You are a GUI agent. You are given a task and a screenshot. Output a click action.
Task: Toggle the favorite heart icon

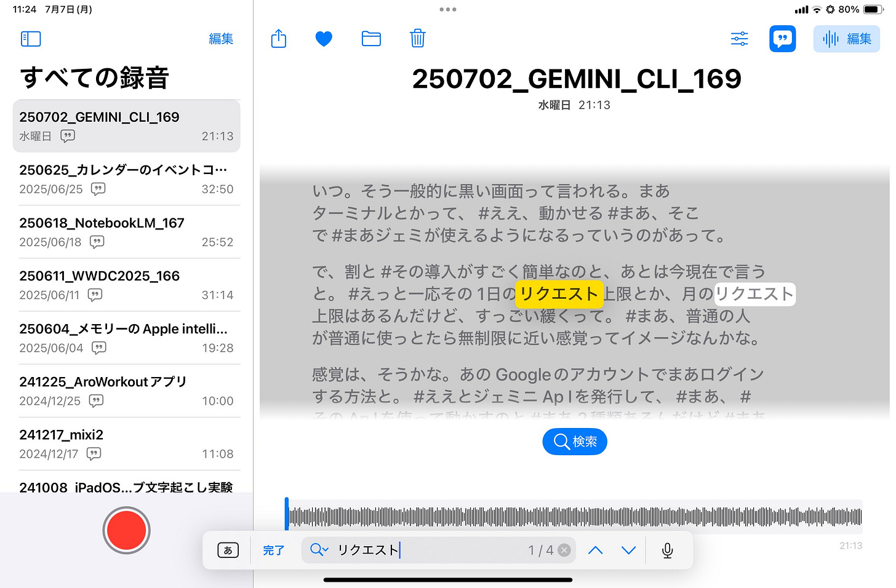coord(324,39)
